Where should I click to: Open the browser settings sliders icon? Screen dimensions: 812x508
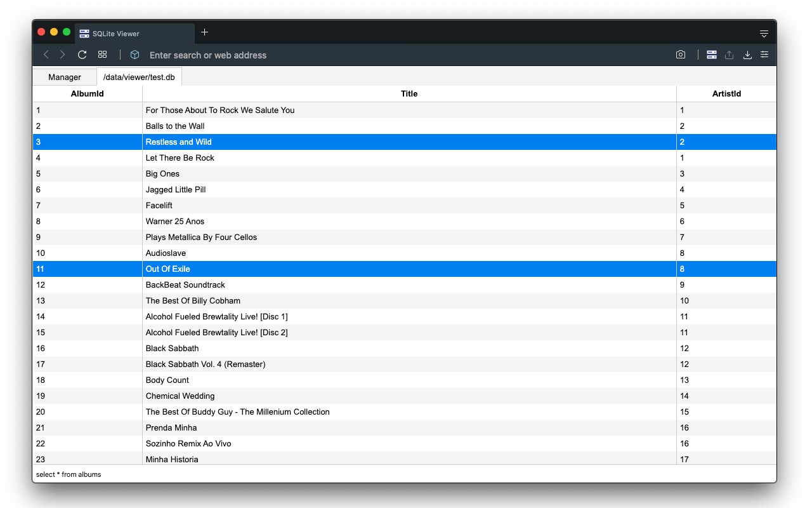(764, 55)
